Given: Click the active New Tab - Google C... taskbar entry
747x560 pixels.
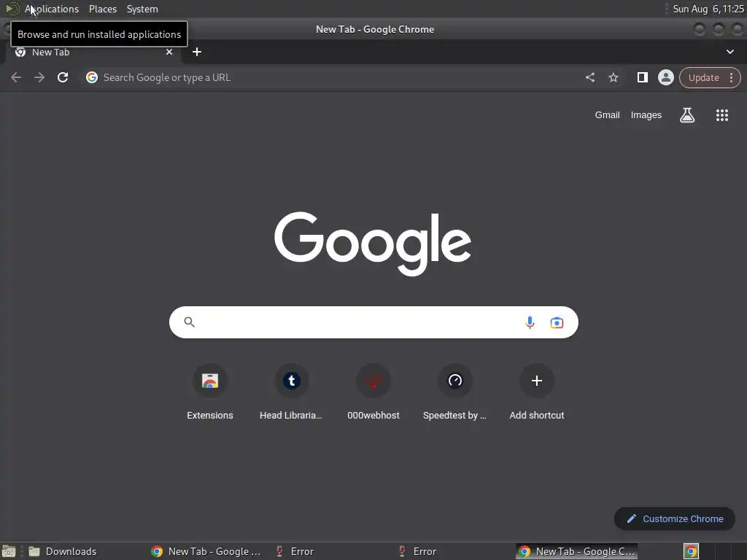Looking at the screenshot, I should point(576,551).
